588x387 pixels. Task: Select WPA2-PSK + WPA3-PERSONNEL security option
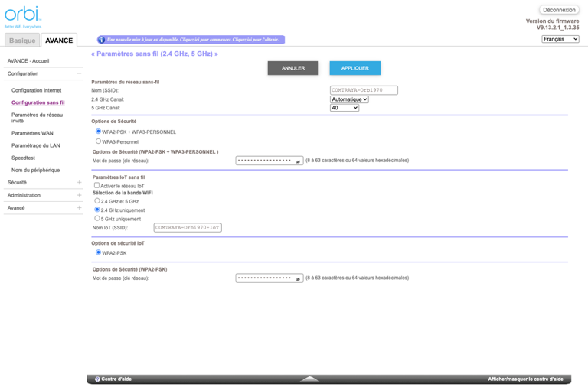tap(98, 132)
